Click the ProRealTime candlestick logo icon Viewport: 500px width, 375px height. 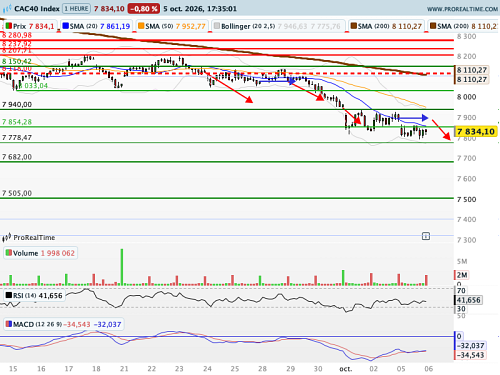[x=7, y=237]
